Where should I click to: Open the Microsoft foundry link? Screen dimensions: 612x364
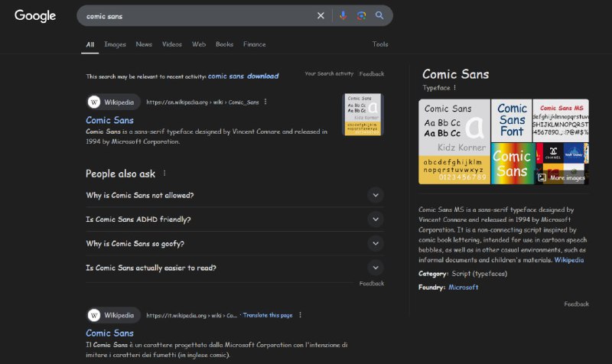[x=464, y=287]
